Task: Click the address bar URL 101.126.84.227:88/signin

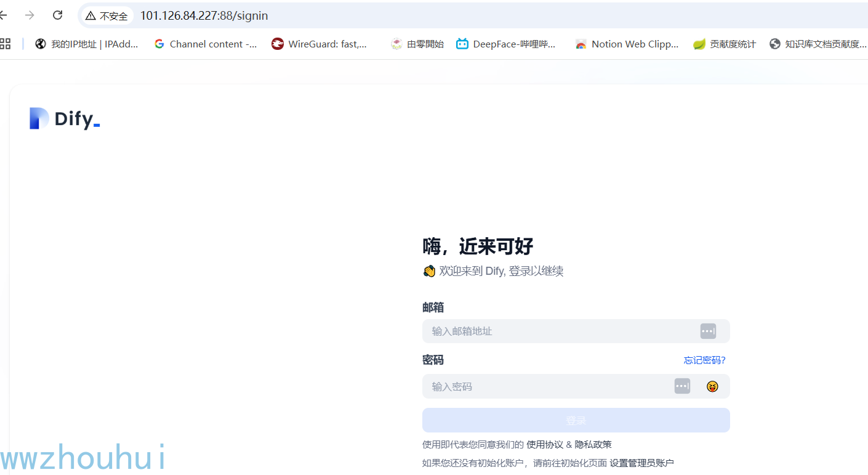Action: [204, 16]
